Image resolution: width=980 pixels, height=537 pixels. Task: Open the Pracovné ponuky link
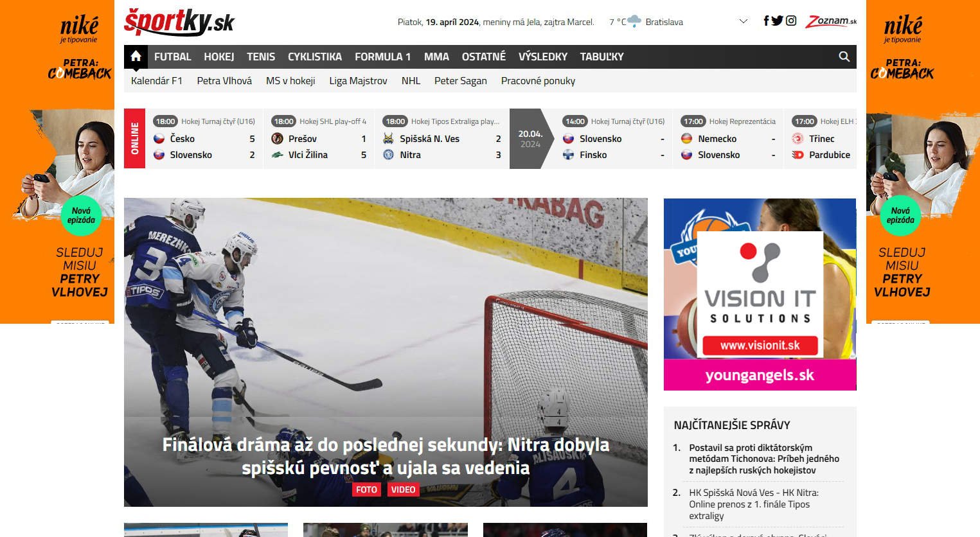point(538,81)
